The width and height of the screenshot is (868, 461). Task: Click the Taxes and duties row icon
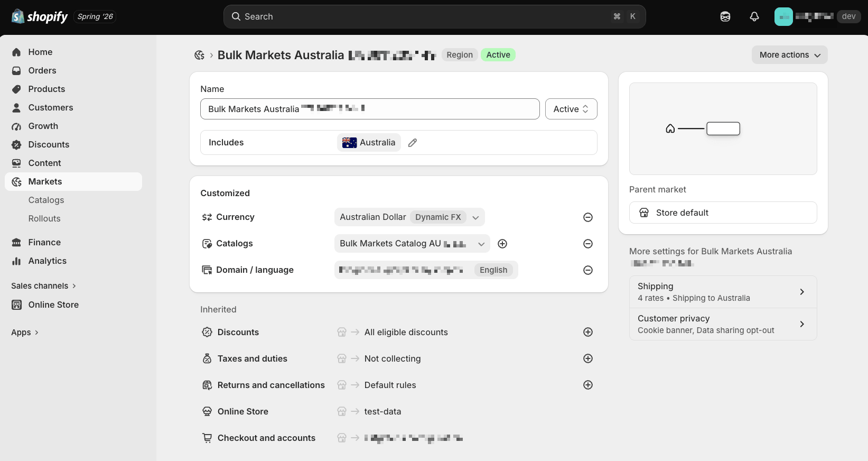click(x=207, y=358)
